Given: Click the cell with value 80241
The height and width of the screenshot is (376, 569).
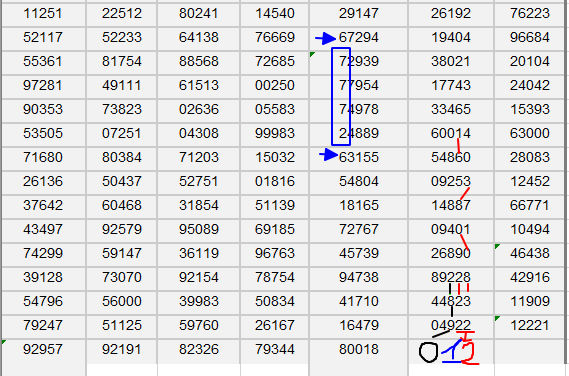Looking at the screenshot, I should (x=198, y=14).
